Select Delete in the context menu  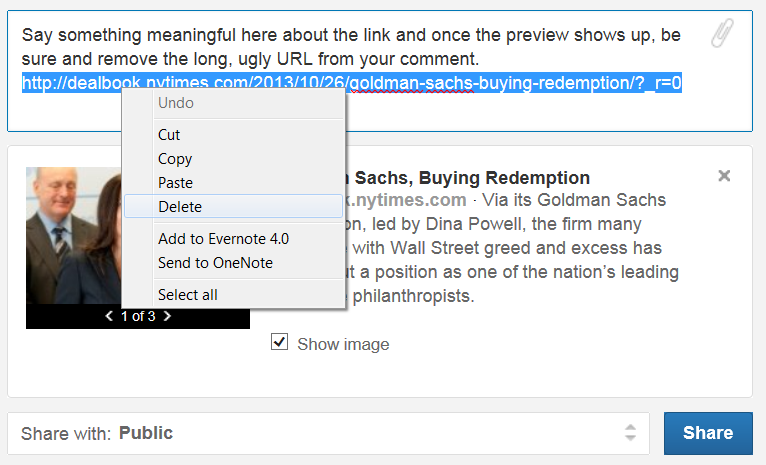pos(180,207)
